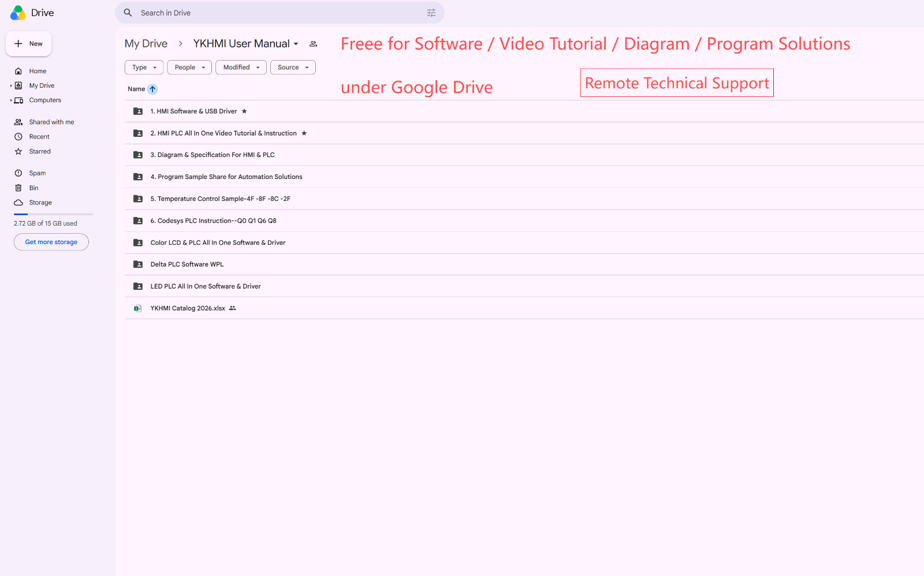The height and width of the screenshot is (576, 924).
Task: Expand the My Drive tree arrow
Action: [11, 85]
